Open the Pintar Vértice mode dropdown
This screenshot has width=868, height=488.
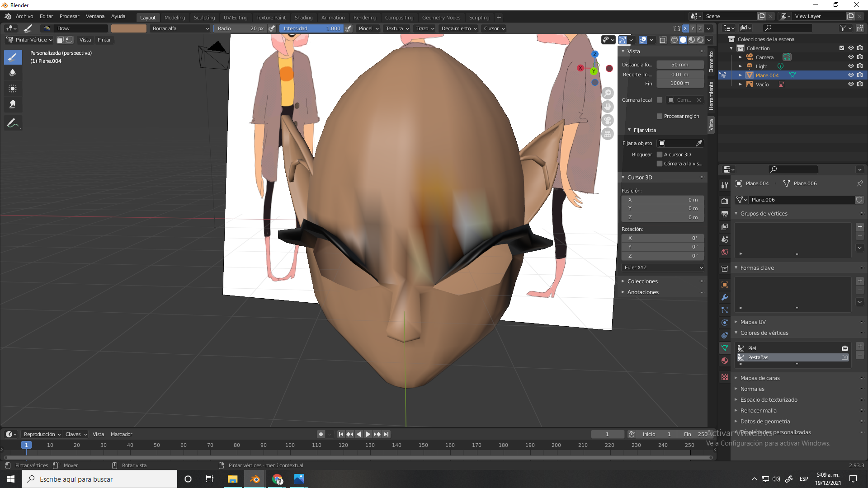pos(30,40)
